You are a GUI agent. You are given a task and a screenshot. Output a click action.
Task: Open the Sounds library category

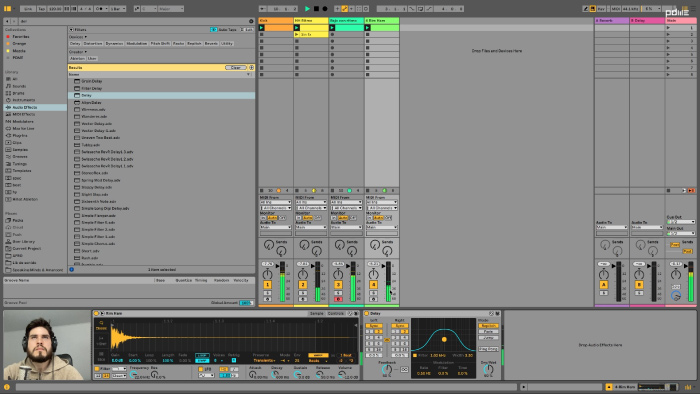tap(19, 86)
